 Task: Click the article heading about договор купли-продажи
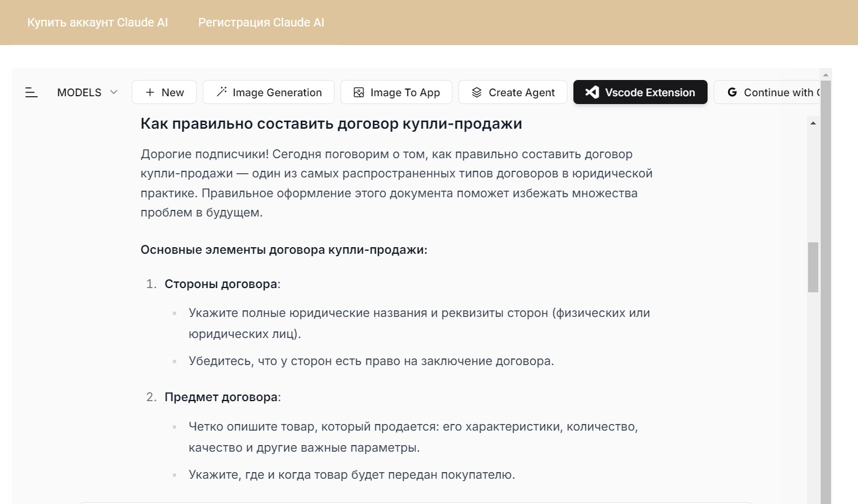click(331, 124)
